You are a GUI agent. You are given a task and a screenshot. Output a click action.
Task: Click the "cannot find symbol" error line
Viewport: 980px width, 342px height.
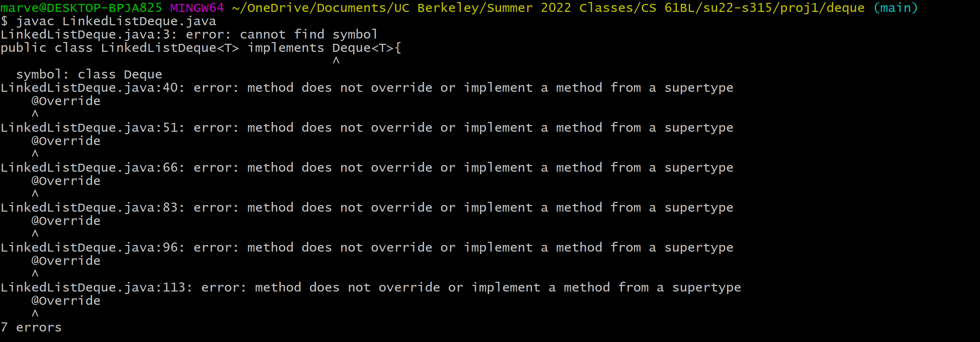[189, 35]
